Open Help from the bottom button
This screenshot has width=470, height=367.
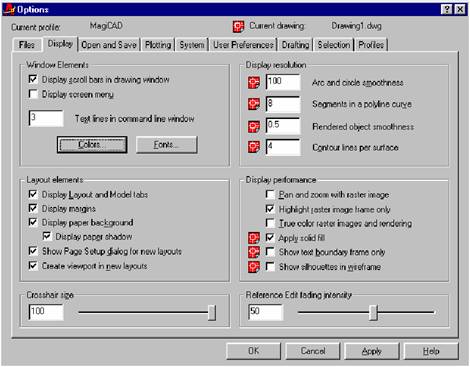point(431,351)
